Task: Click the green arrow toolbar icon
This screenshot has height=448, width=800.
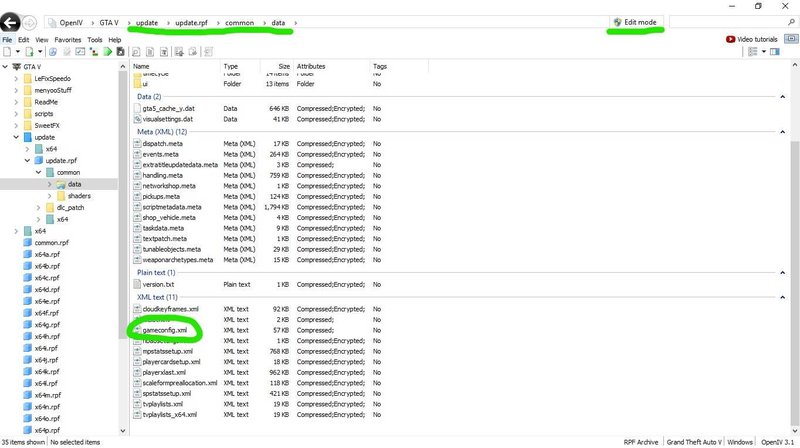Action: [x=107, y=52]
